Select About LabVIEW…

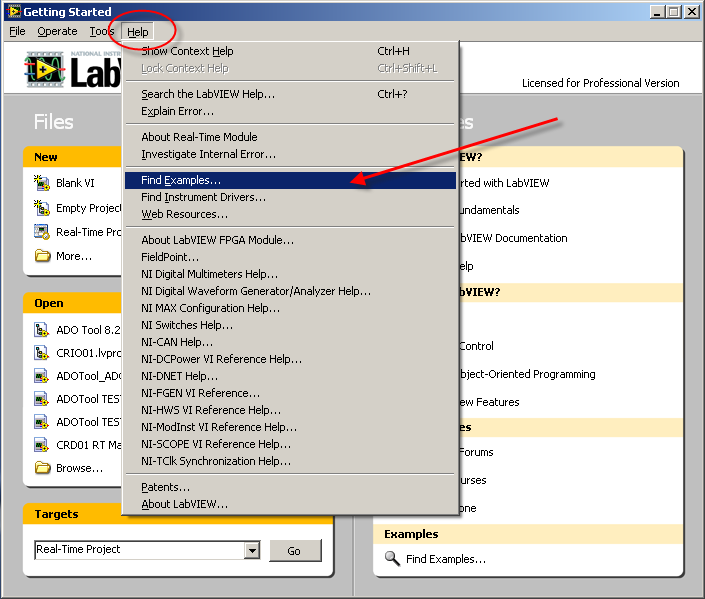(290, 504)
